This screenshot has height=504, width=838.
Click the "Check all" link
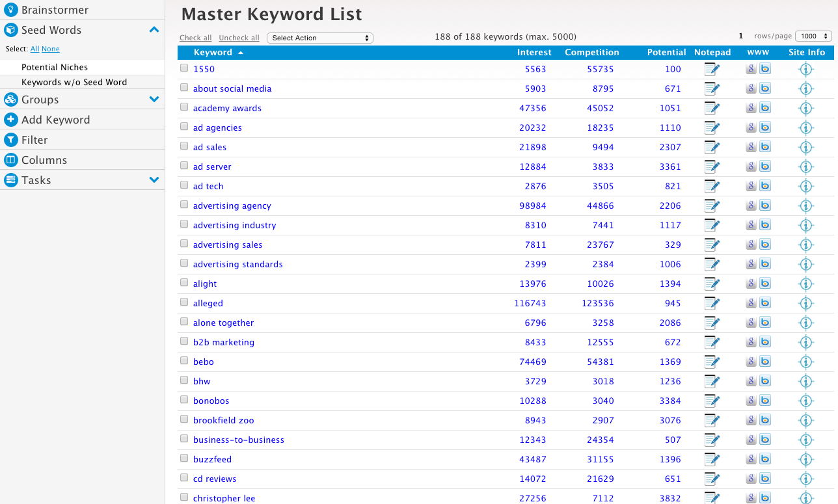pos(195,38)
